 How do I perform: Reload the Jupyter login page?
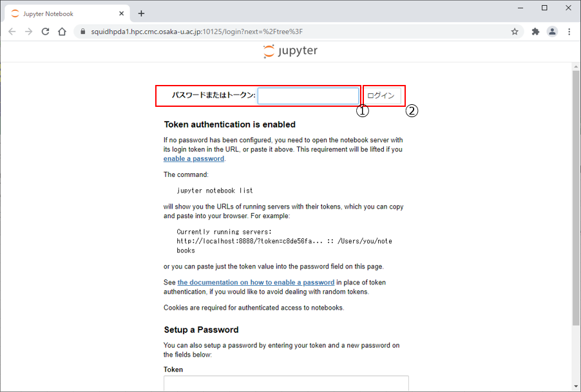click(x=45, y=32)
